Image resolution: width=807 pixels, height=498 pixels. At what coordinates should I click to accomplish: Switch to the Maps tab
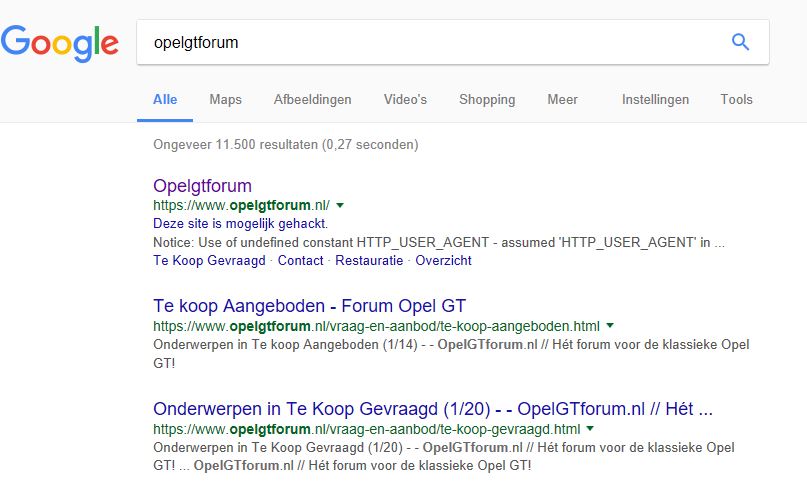pyautogui.click(x=225, y=100)
